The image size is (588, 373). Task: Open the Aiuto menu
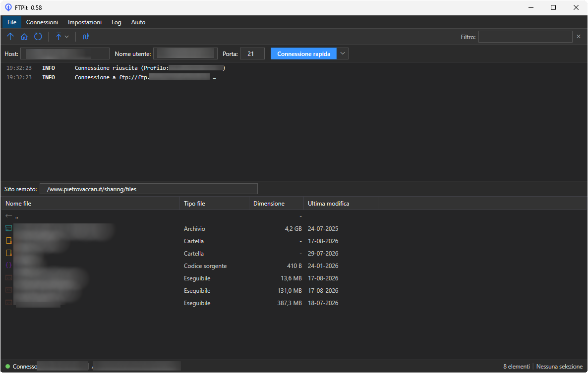point(138,22)
